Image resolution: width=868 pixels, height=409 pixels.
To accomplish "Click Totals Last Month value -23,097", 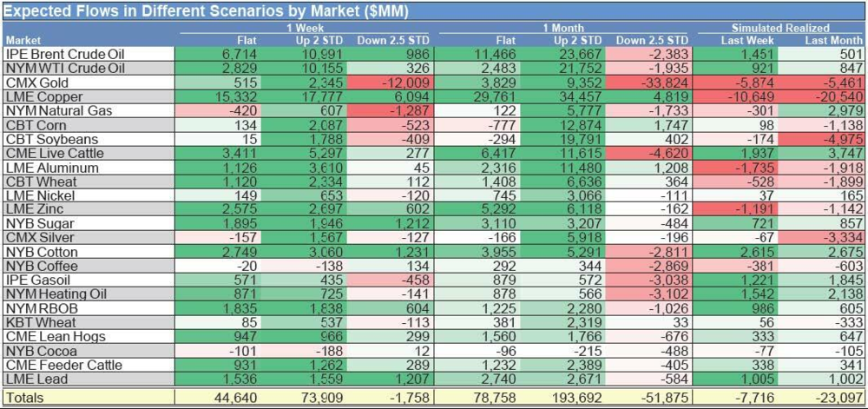I will 839,398.
